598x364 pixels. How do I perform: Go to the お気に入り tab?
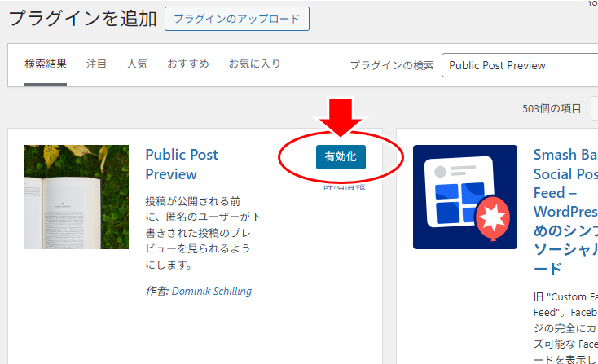(254, 64)
